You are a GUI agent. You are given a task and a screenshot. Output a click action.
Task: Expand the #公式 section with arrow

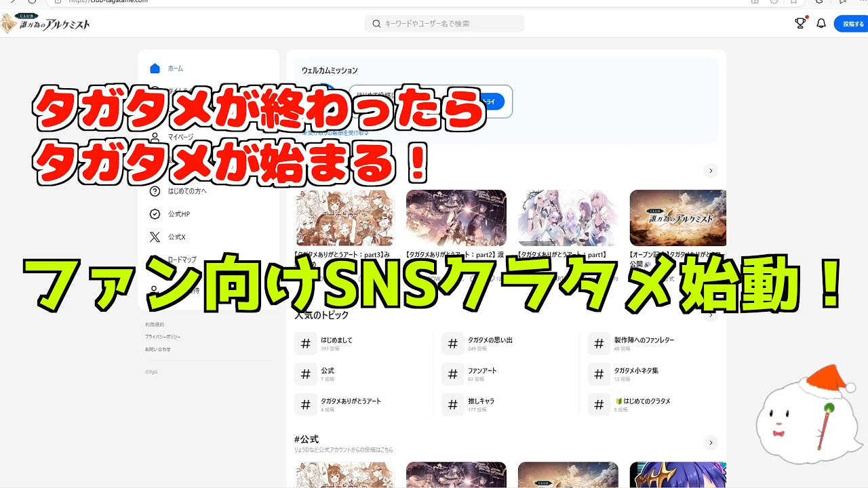coord(710,443)
